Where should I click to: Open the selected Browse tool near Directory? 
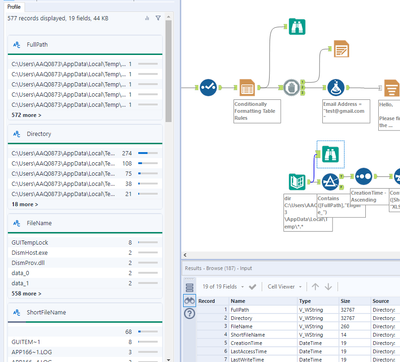[330, 154]
